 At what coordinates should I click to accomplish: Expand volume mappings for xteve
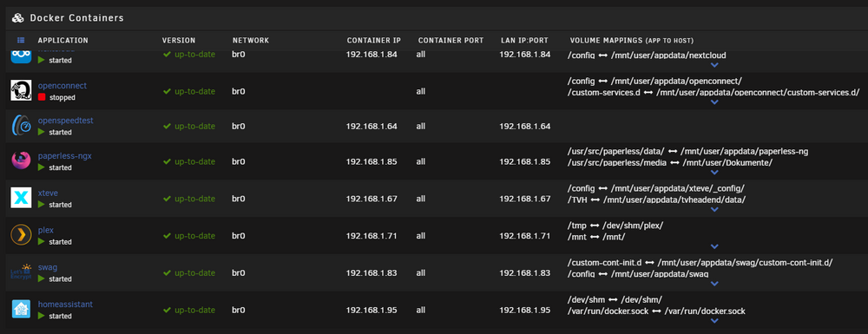click(714, 210)
